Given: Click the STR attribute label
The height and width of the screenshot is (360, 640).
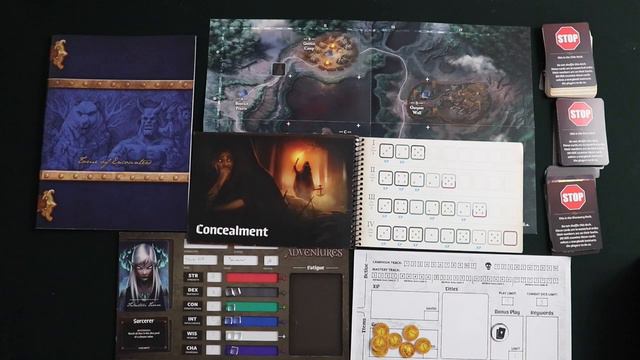Looking at the screenshot, I should 193,277.
